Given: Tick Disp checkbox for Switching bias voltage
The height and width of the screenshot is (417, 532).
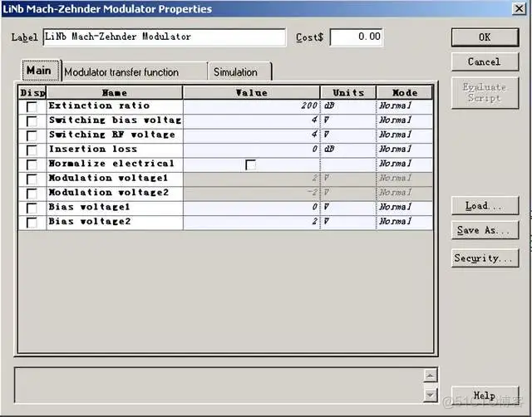Looking at the screenshot, I should [x=32, y=121].
